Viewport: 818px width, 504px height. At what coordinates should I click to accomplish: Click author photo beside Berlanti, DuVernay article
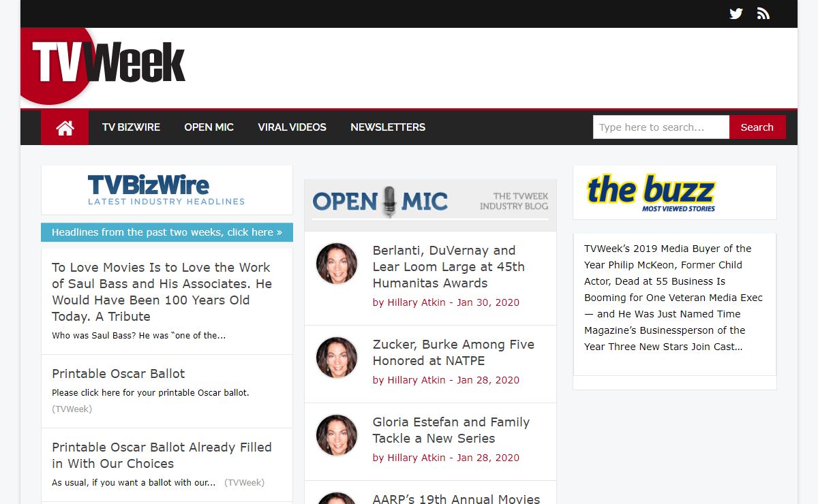tap(337, 264)
